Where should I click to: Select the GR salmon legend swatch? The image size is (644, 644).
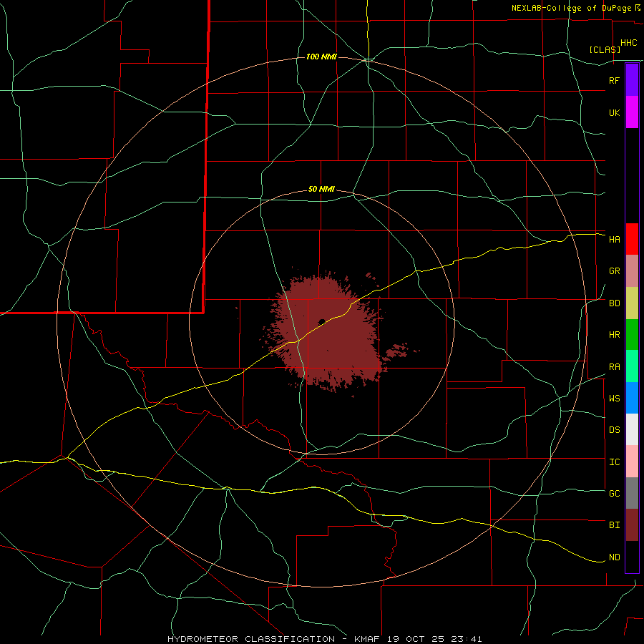point(632,271)
